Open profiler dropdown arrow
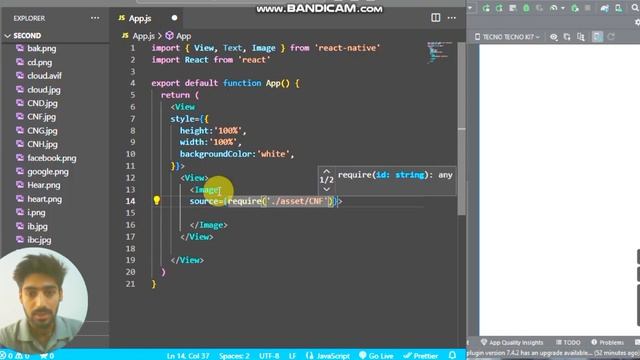The image size is (640, 360). (x=562, y=8)
